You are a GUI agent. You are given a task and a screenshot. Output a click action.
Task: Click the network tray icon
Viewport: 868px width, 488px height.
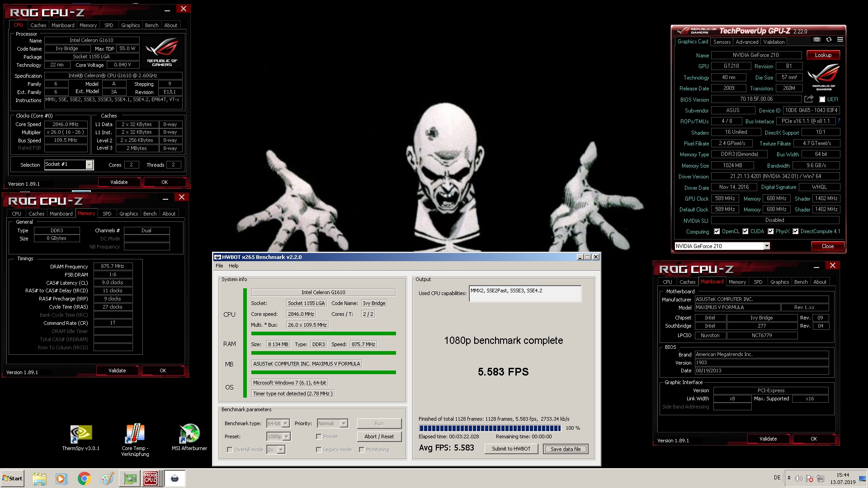(821, 479)
